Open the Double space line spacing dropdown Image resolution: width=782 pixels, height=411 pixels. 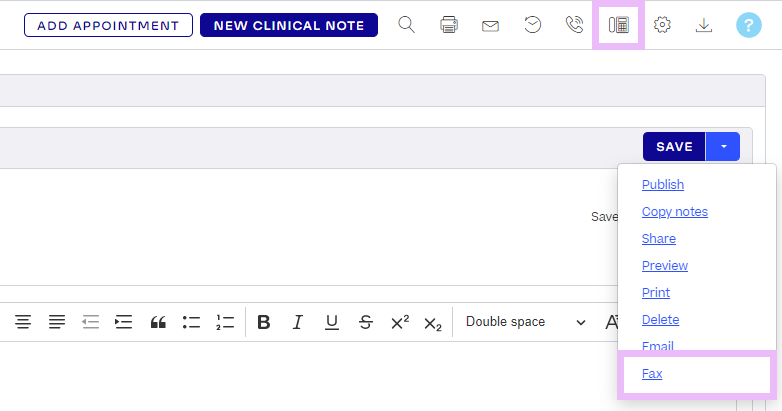pos(525,322)
